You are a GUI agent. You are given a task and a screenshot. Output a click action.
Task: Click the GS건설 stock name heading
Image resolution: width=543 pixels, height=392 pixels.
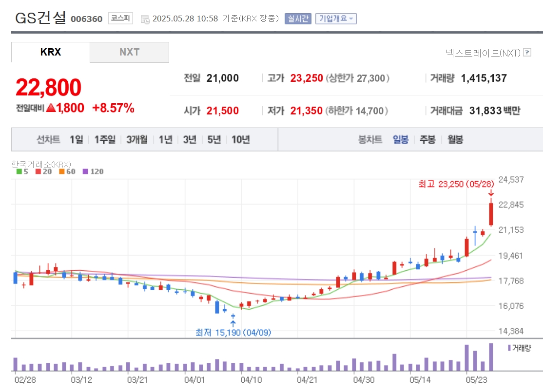40,18
